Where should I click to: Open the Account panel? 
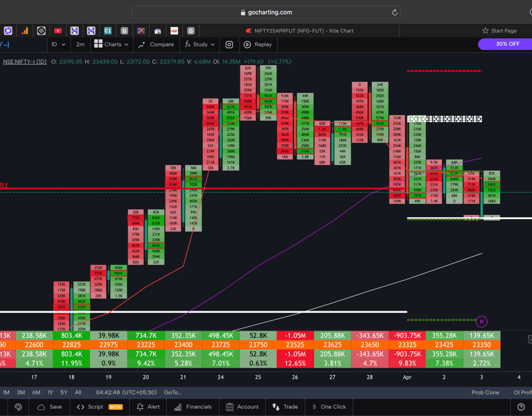tap(242, 407)
